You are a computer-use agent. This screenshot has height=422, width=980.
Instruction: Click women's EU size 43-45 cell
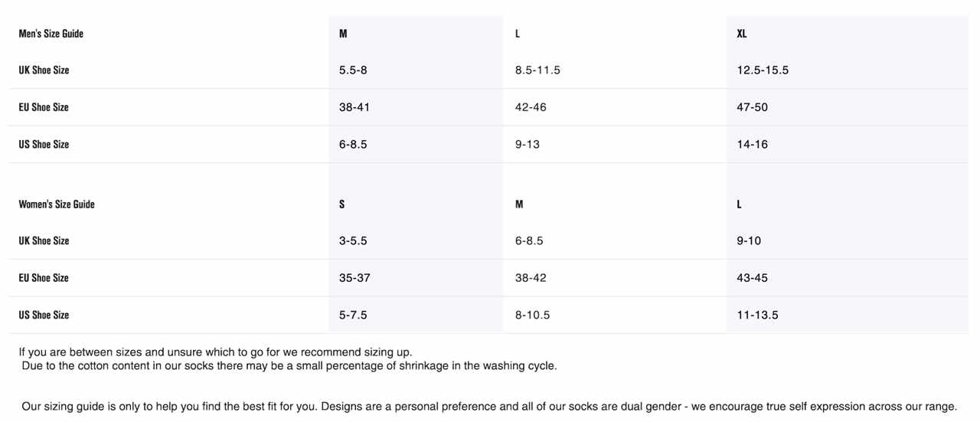click(752, 278)
